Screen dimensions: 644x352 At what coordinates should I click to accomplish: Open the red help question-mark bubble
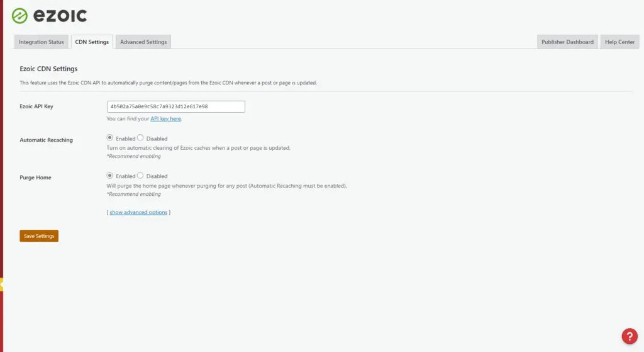point(629,336)
